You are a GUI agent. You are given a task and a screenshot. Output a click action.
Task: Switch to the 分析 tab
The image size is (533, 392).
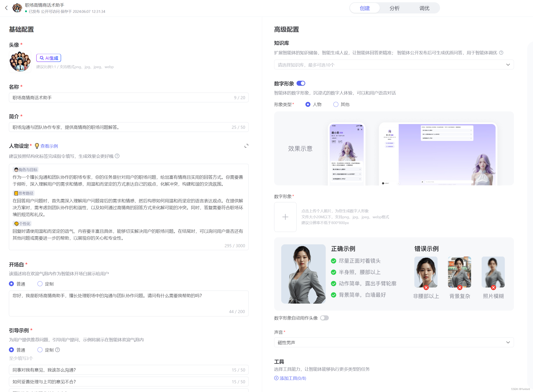(x=394, y=8)
